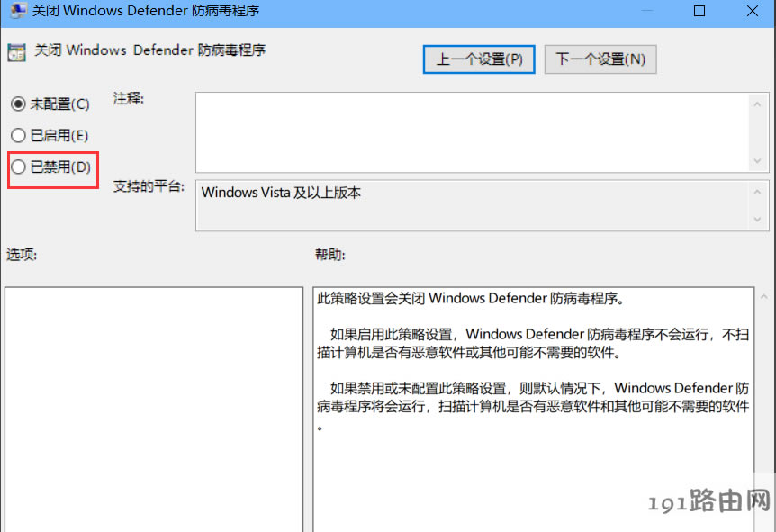Viewport: 776px width, 532px height.
Task: Click the heading 关闭 Windows Defender 防病毒程序
Action: 150,50
